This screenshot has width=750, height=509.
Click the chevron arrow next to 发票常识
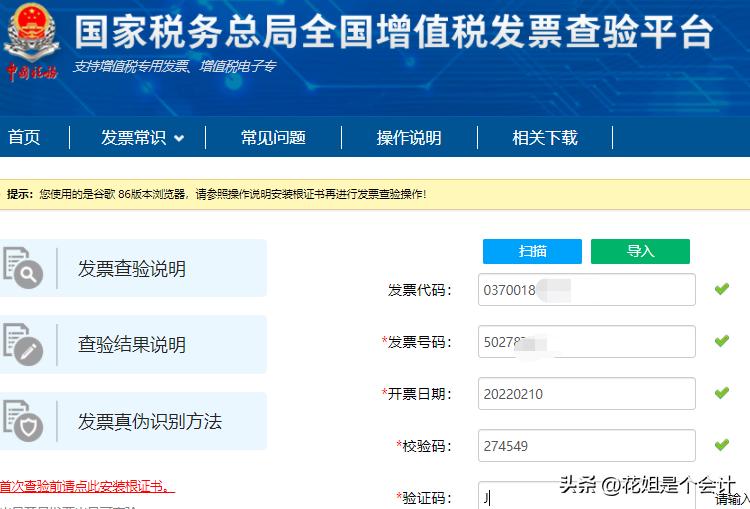[x=179, y=139]
